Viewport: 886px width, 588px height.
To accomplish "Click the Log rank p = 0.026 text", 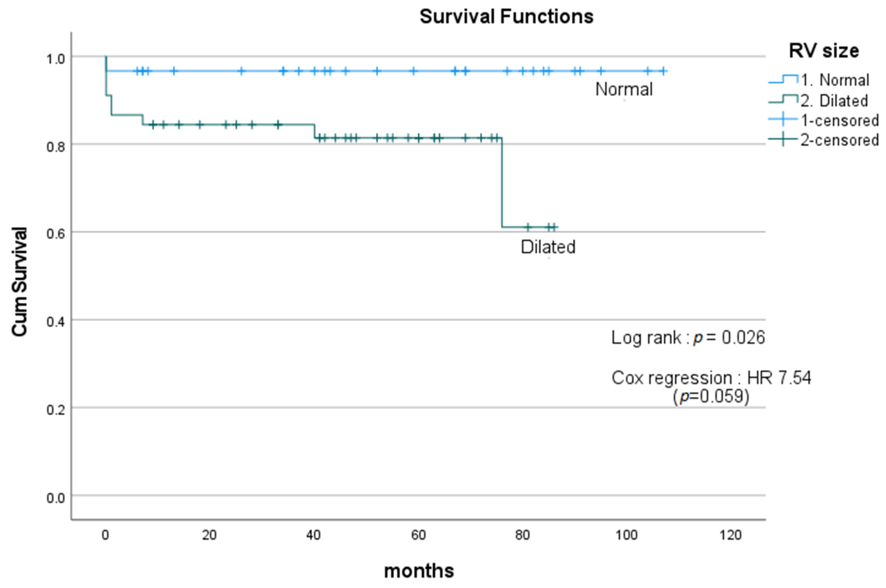I will point(688,337).
